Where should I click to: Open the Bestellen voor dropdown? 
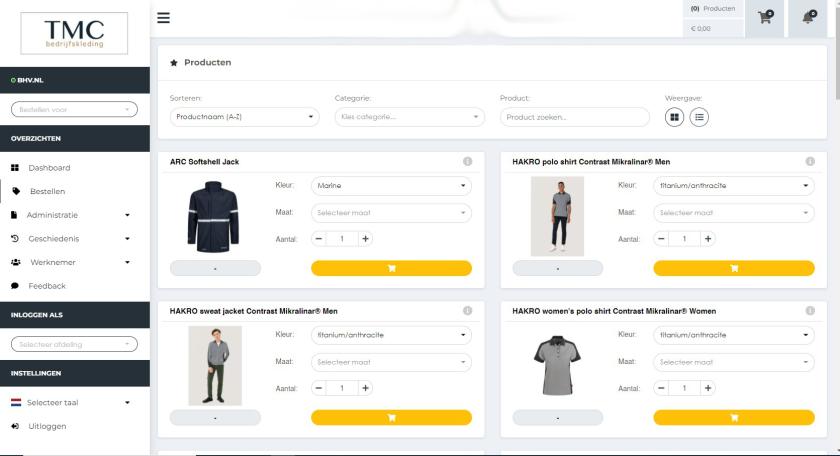tap(74, 109)
